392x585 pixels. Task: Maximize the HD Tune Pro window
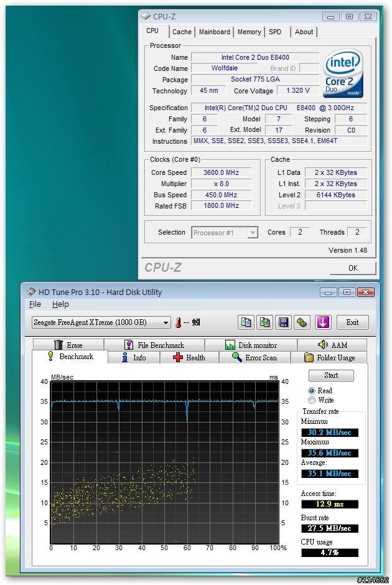tap(347, 292)
